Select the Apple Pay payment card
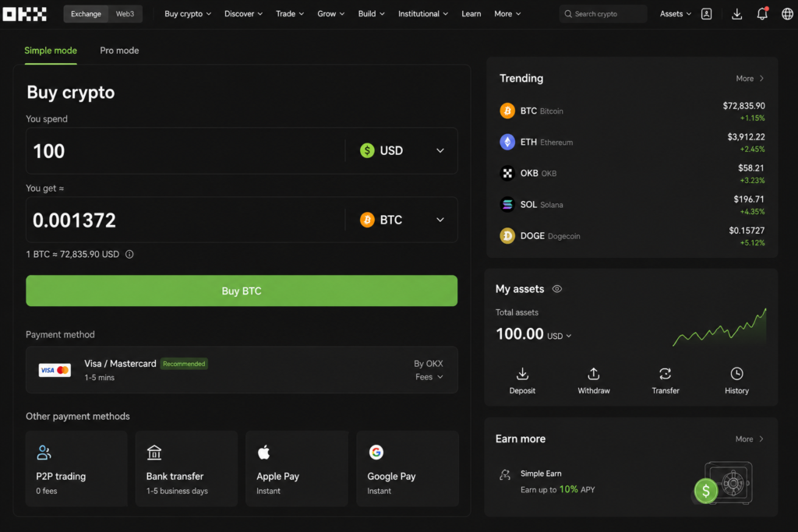 point(297,468)
